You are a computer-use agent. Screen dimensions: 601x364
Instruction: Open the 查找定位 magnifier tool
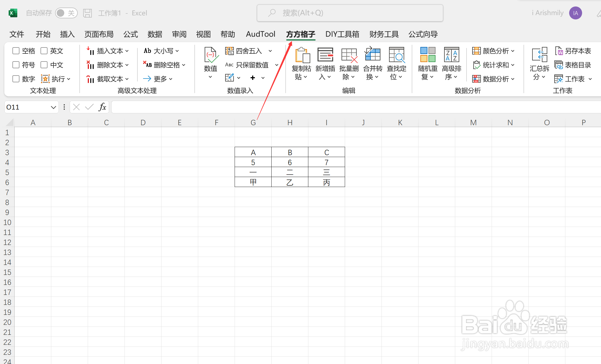pyautogui.click(x=396, y=55)
